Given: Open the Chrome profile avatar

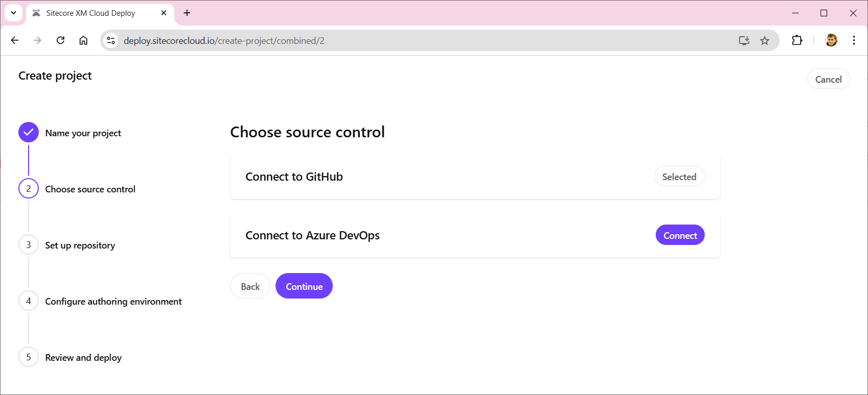Looking at the screenshot, I should click(x=831, y=40).
